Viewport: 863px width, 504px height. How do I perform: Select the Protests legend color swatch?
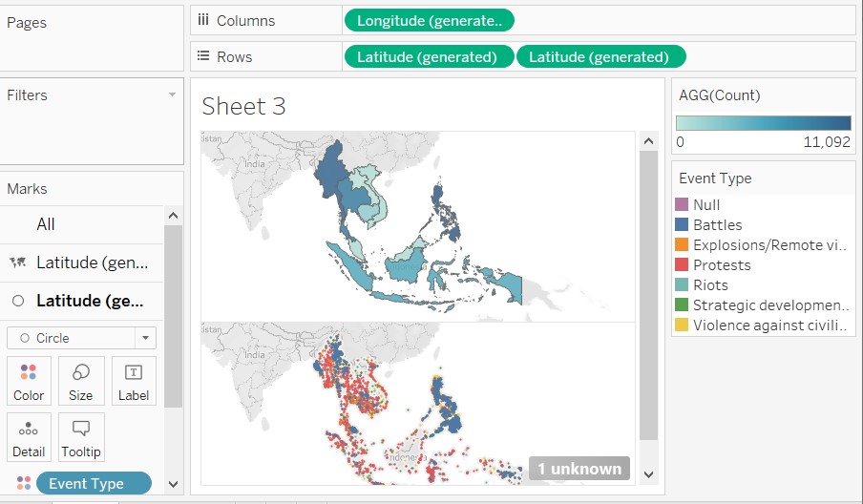pos(682,265)
